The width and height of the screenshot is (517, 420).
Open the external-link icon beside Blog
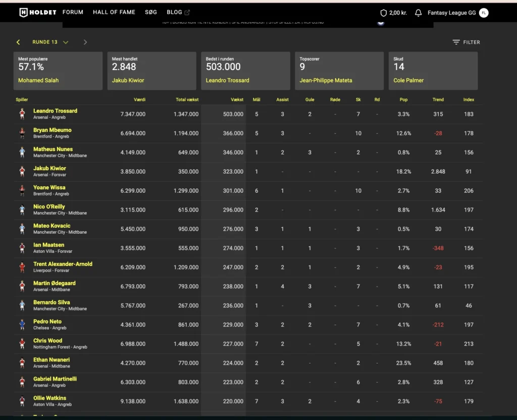pos(187,13)
